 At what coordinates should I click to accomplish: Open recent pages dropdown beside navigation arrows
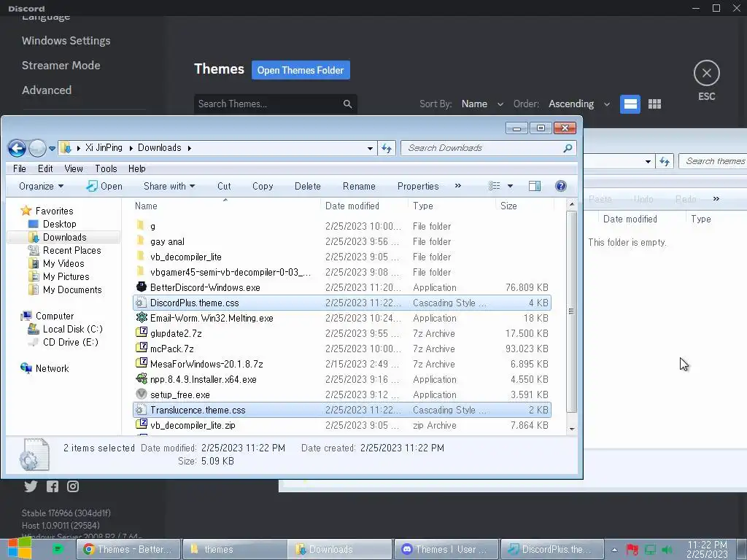click(x=52, y=149)
